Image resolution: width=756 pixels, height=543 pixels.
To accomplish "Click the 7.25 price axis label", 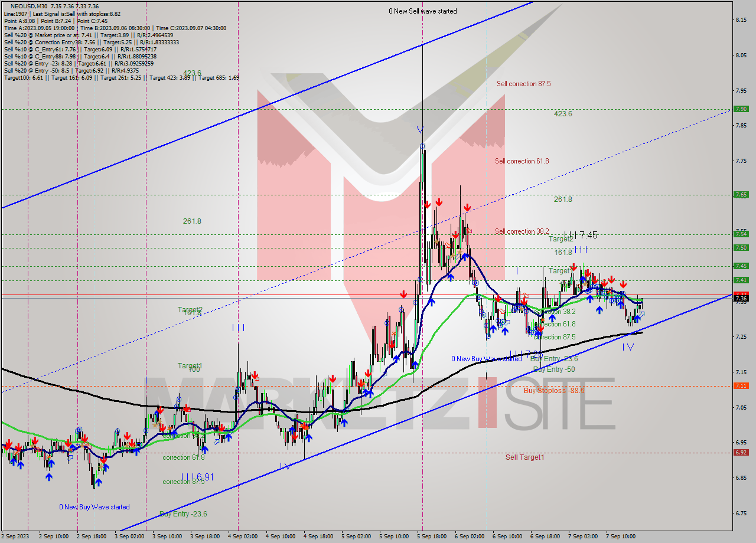I will 742,336.
